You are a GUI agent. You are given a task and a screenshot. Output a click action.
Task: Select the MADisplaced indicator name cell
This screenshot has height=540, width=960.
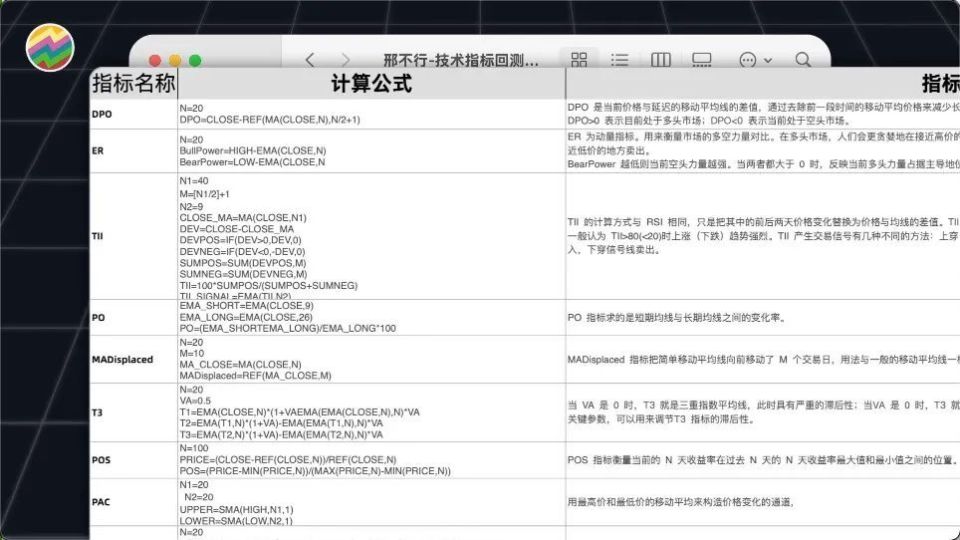pos(133,359)
